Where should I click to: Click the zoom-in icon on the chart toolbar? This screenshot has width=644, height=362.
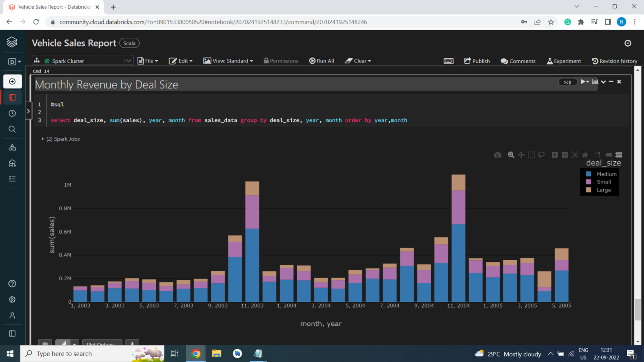click(555, 155)
